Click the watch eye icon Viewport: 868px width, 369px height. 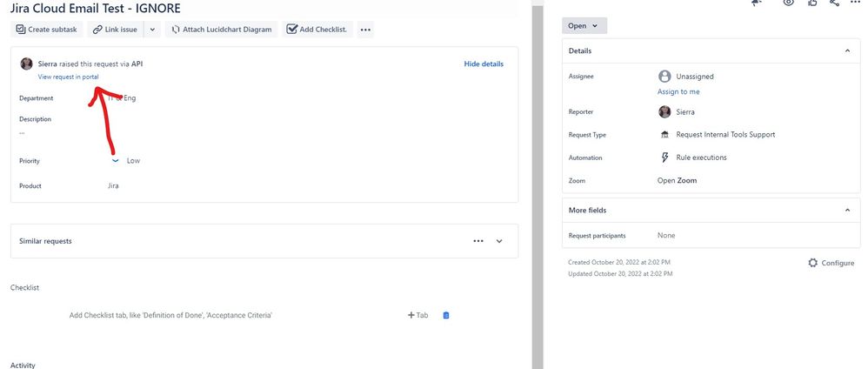(788, 3)
